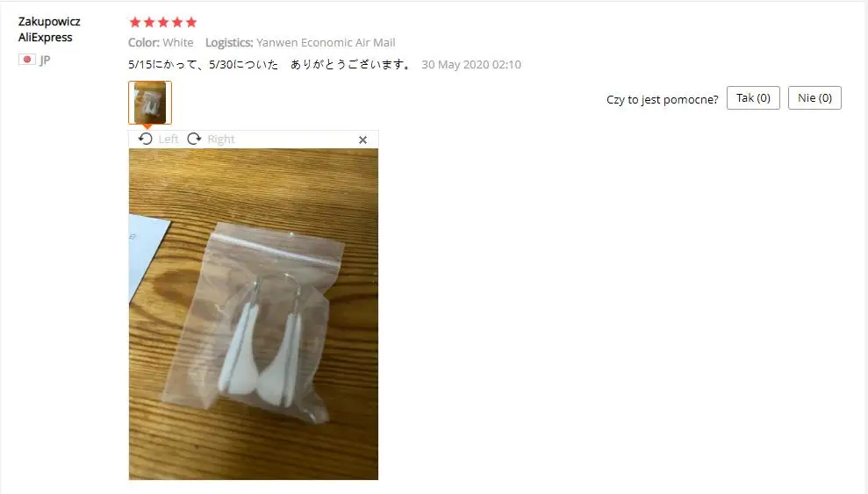Click the first red rating star

(134, 22)
